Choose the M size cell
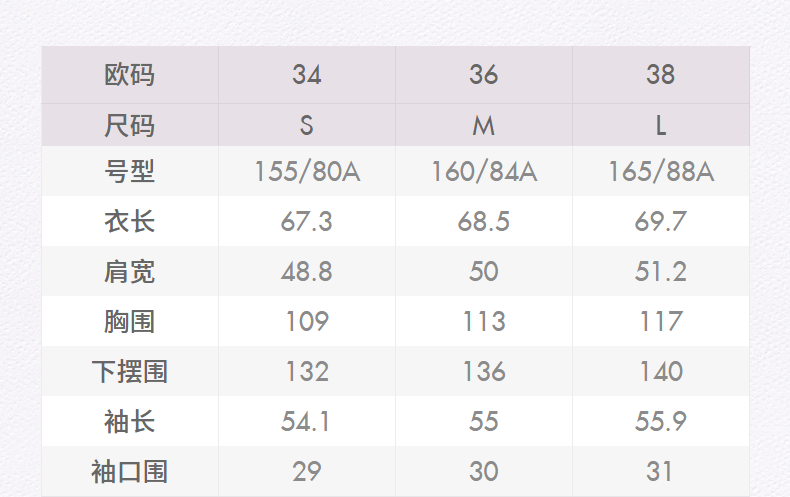Image resolution: width=790 pixels, height=497 pixels. click(x=484, y=126)
